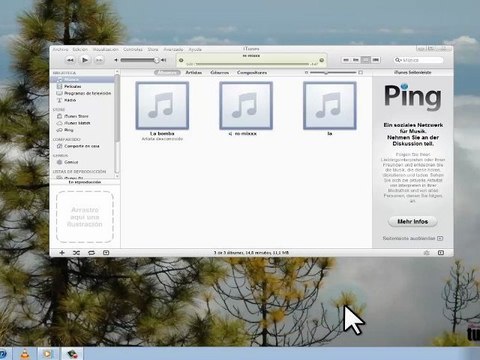Screen dimensions: 480x360
Task: Toggle repeat playback
Action: click(91, 253)
